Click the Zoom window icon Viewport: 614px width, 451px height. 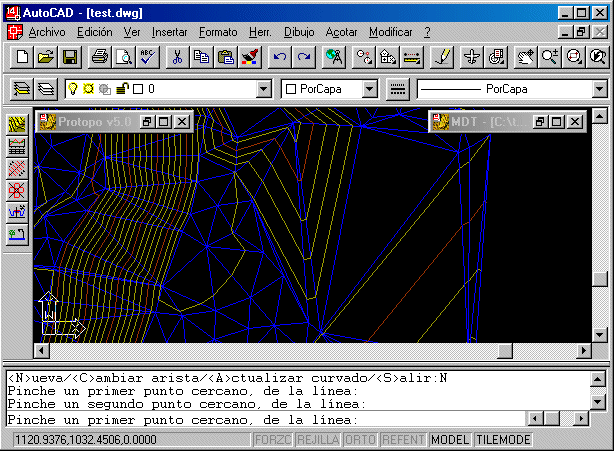click(x=574, y=57)
